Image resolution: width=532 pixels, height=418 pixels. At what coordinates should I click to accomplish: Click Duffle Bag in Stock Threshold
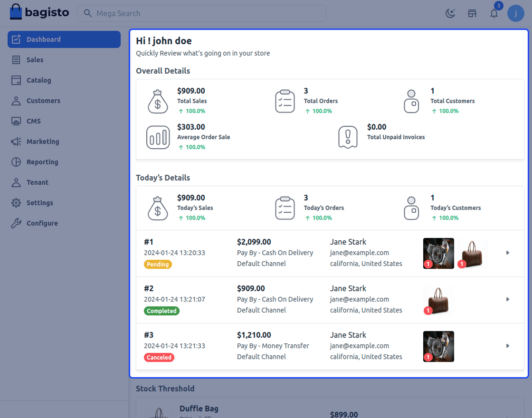point(199,408)
